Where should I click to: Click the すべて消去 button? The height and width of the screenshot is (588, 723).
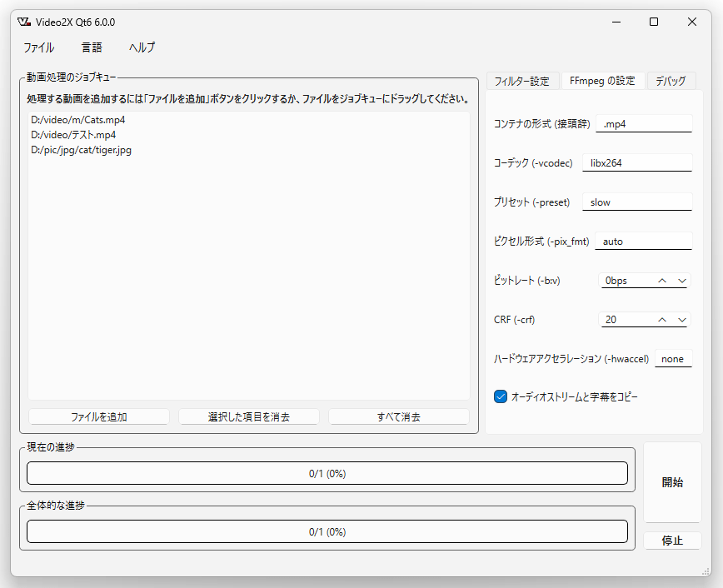399,417
